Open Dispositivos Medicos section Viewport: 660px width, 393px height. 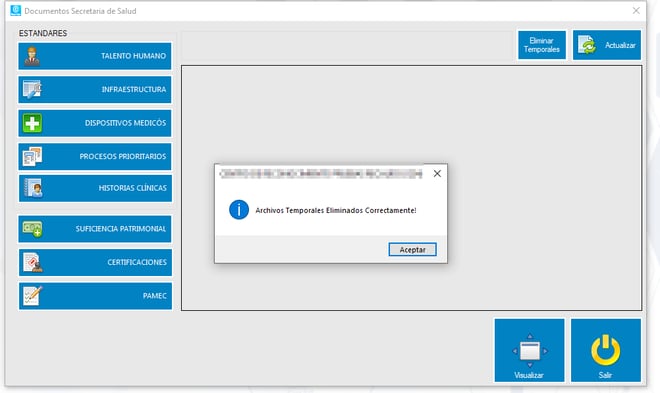[x=95, y=123]
